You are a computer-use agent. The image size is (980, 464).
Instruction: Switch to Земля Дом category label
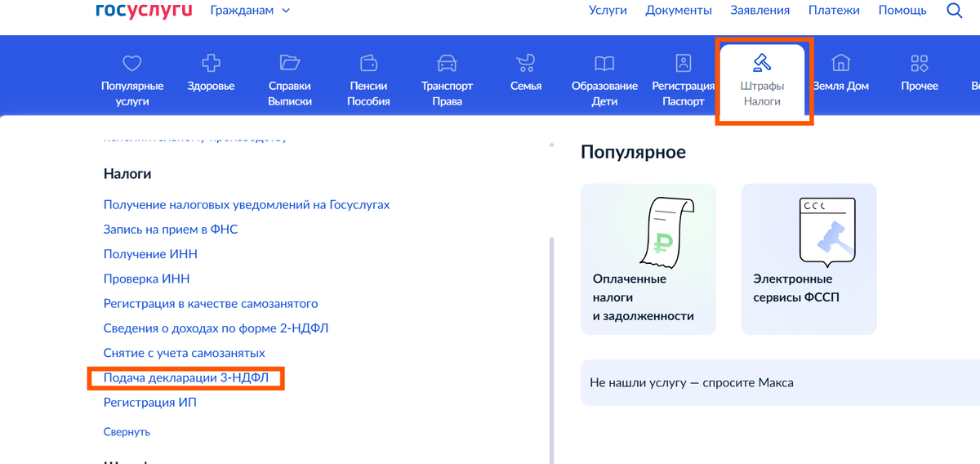pyautogui.click(x=840, y=86)
